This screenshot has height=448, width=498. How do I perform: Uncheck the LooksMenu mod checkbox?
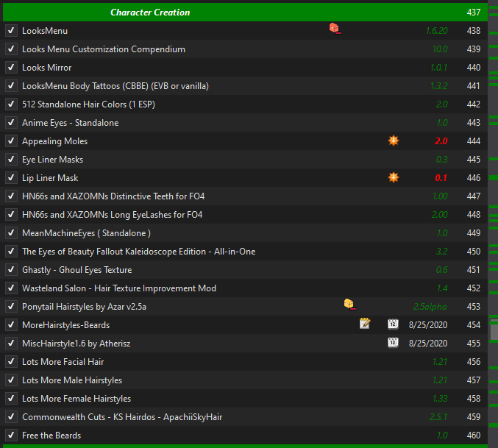click(11, 31)
